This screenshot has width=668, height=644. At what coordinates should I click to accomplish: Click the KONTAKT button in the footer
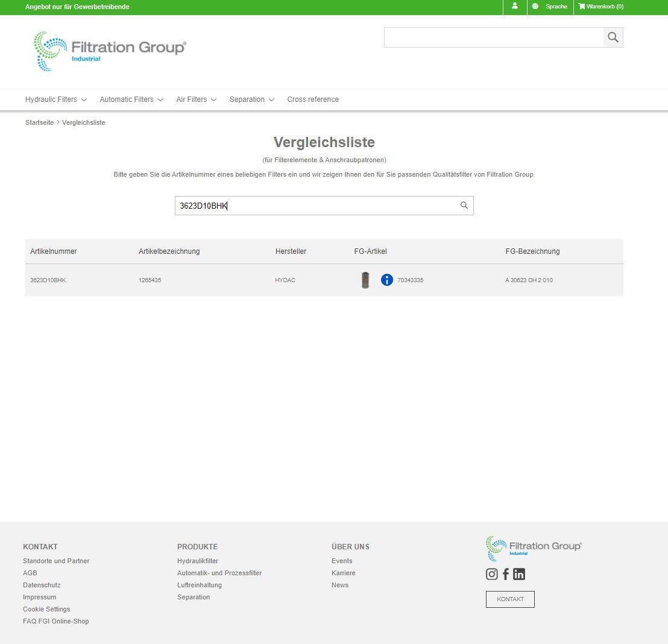(x=510, y=599)
